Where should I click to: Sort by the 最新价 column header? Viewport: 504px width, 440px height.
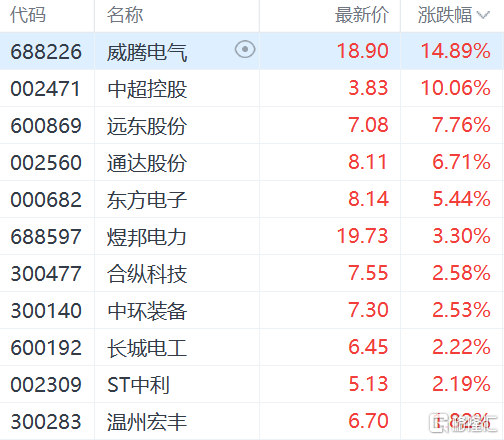[362, 15]
